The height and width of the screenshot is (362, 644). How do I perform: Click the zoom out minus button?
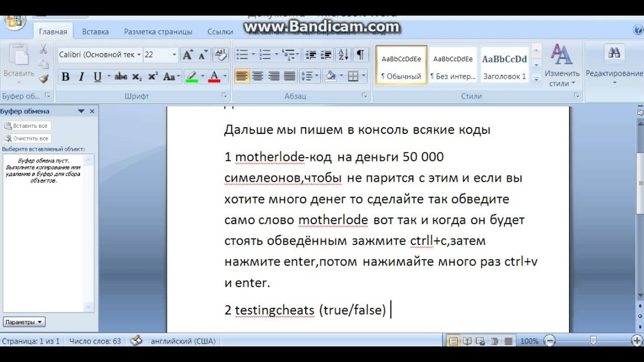549,341
